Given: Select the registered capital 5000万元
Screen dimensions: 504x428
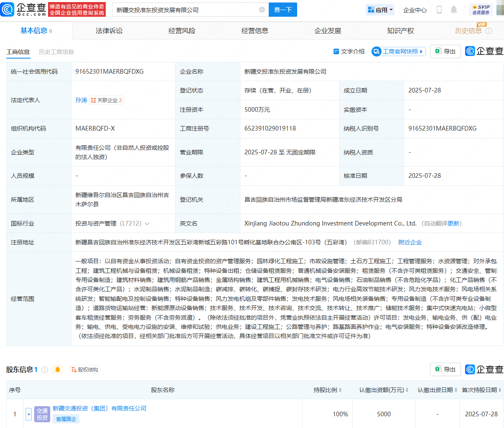Looking at the screenshot, I should coord(257,110).
